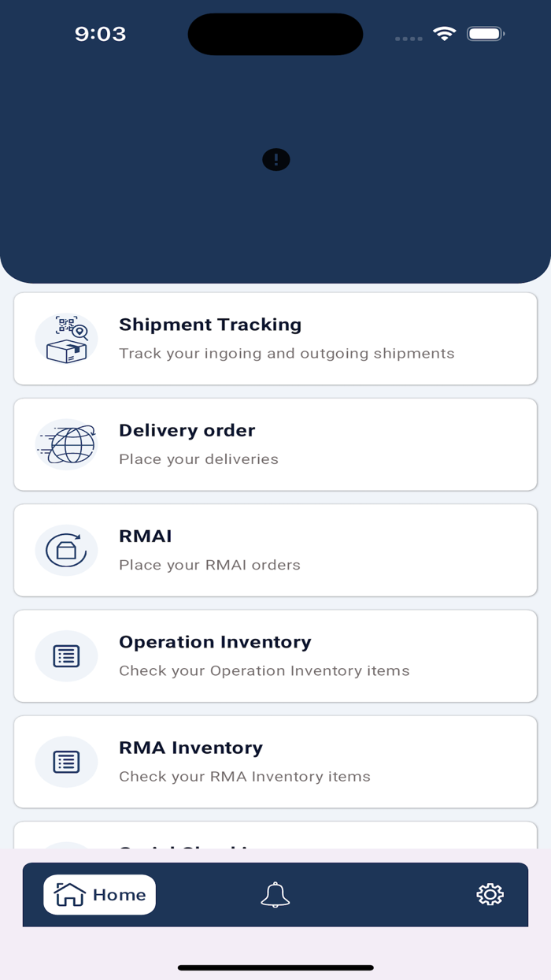
Task: Tap the exclamation alert icon at the top
Action: 275,159
